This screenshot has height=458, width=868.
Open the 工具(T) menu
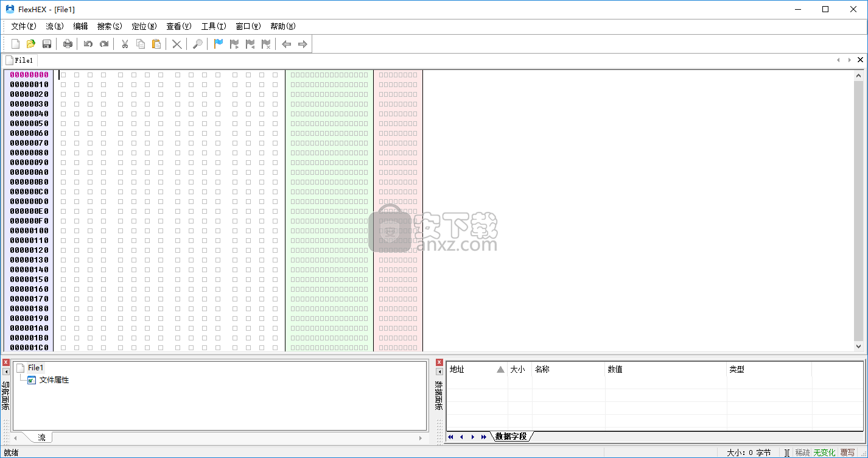214,26
